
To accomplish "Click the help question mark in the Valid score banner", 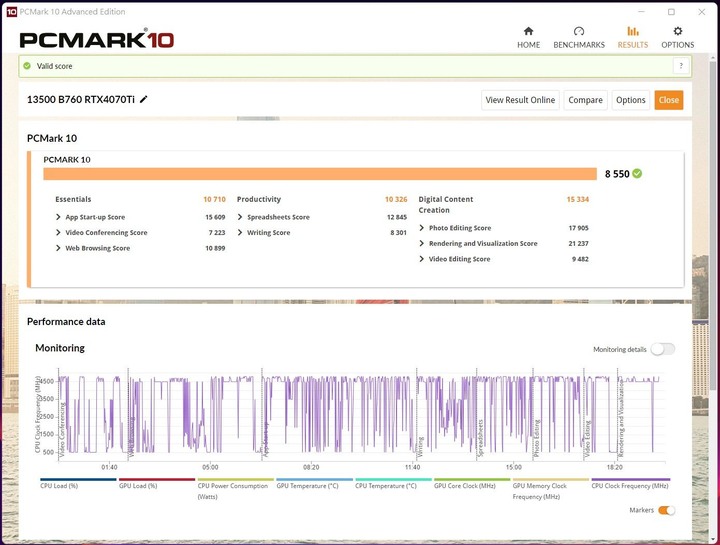I will point(681,66).
